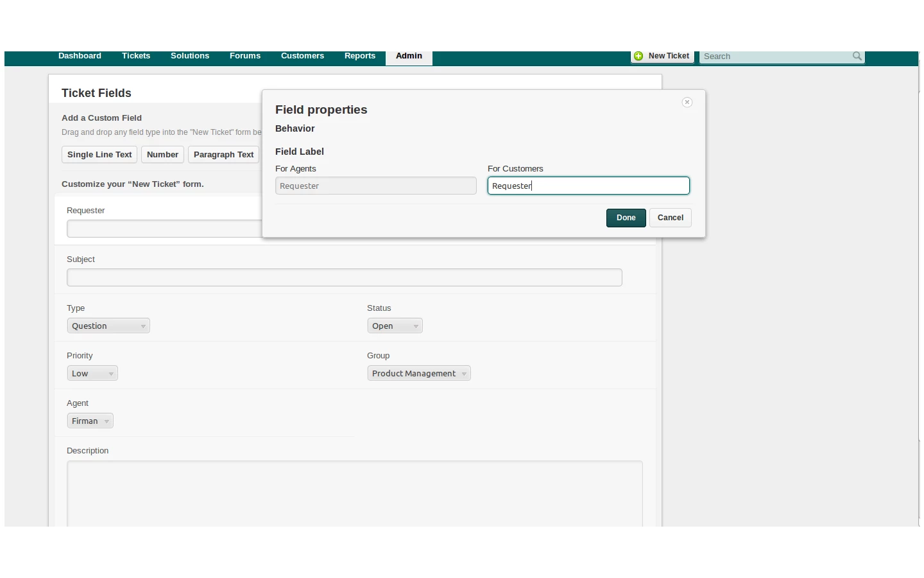This screenshot has width=924, height=578.
Task: Click Customize your New Ticket form text
Action: pyautogui.click(x=133, y=184)
